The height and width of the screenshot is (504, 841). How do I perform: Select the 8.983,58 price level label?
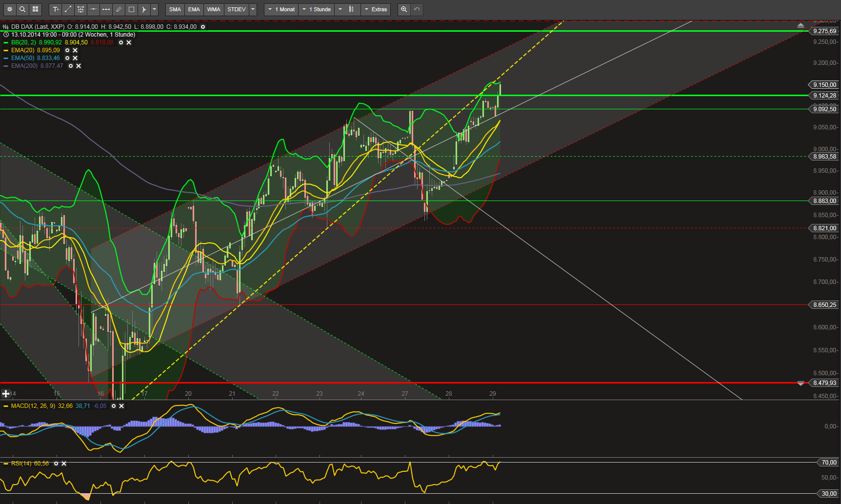tap(824, 157)
